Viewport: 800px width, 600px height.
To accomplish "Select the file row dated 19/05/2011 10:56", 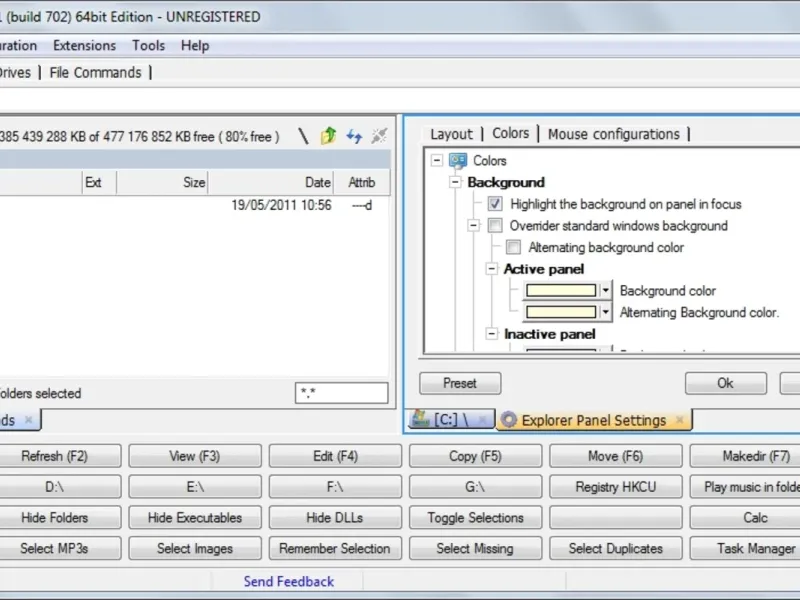I will tap(195, 205).
